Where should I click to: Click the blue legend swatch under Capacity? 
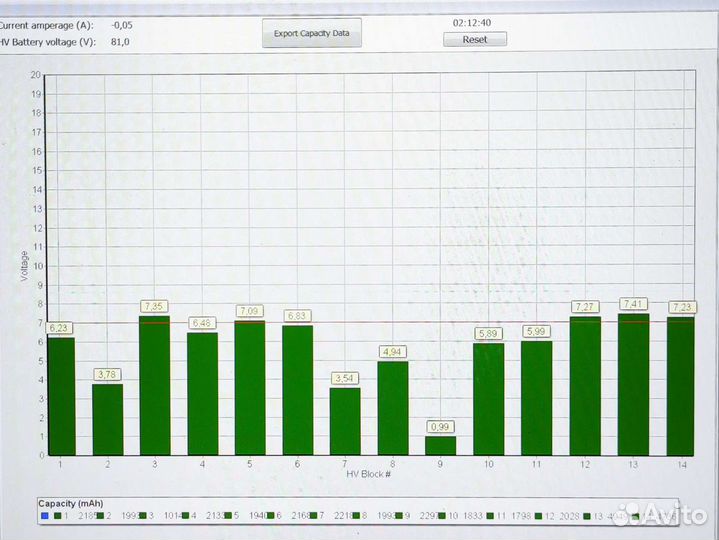pyautogui.click(x=43, y=516)
